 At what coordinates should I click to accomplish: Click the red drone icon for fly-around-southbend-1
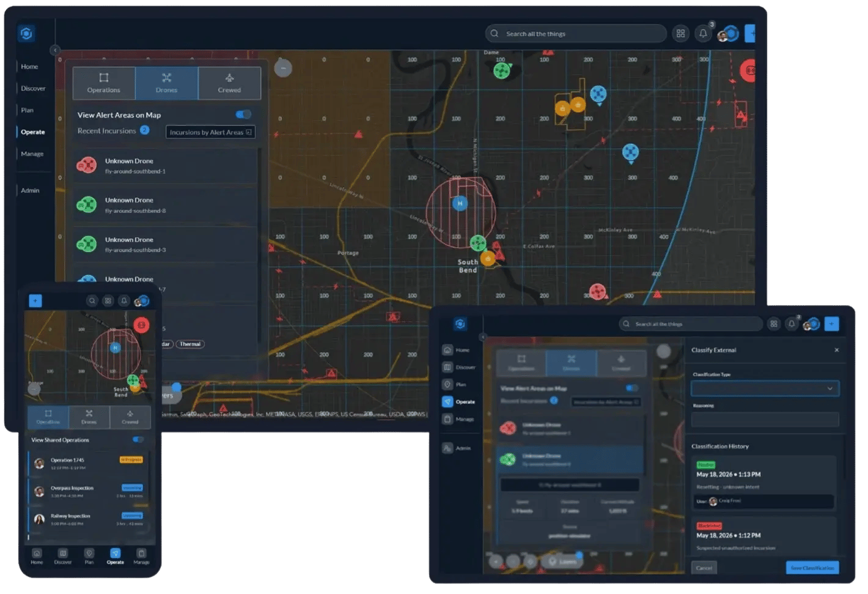tap(87, 165)
